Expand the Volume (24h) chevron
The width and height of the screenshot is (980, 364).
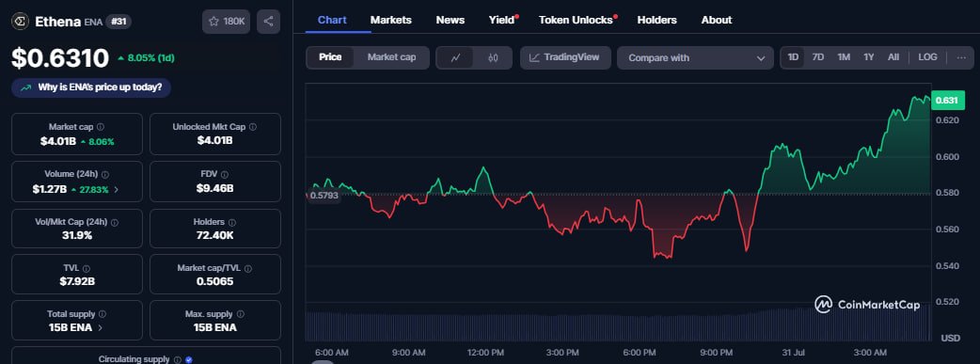pos(117,189)
